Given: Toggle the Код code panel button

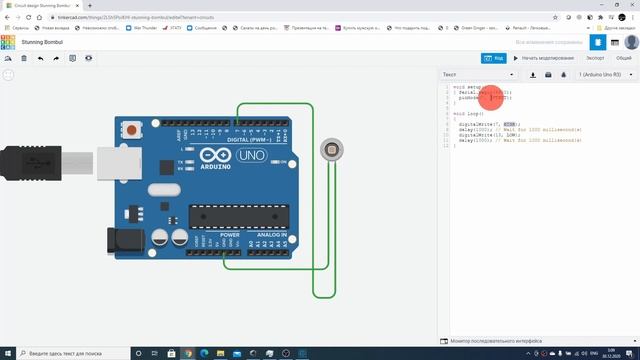Looking at the screenshot, I should (493, 58).
